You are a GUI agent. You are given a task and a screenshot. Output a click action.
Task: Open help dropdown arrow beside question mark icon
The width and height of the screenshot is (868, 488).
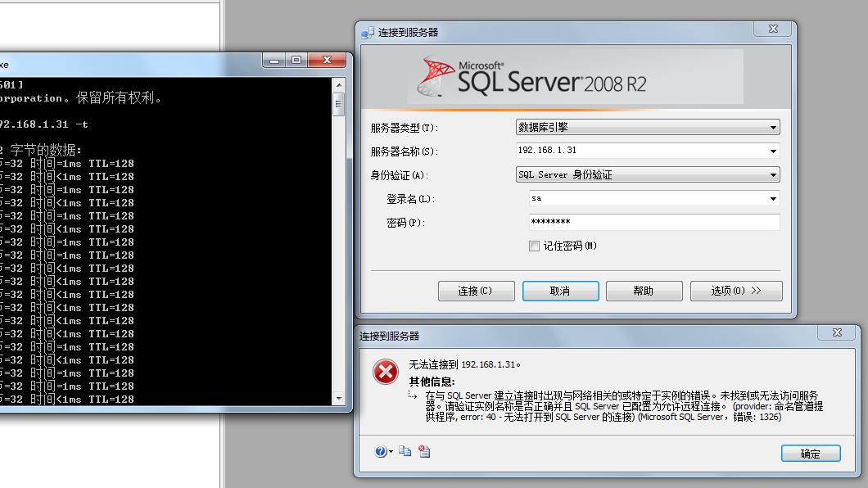pos(391,452)
